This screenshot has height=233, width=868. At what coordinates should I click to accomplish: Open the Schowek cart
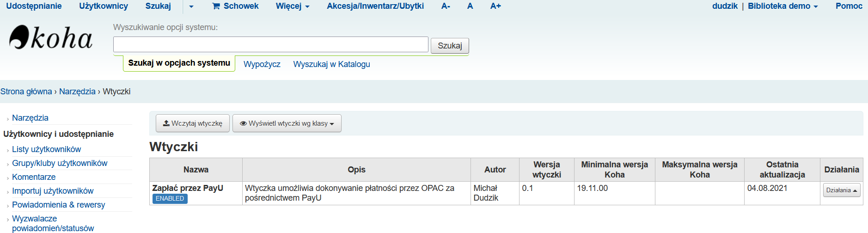(235, 6)
